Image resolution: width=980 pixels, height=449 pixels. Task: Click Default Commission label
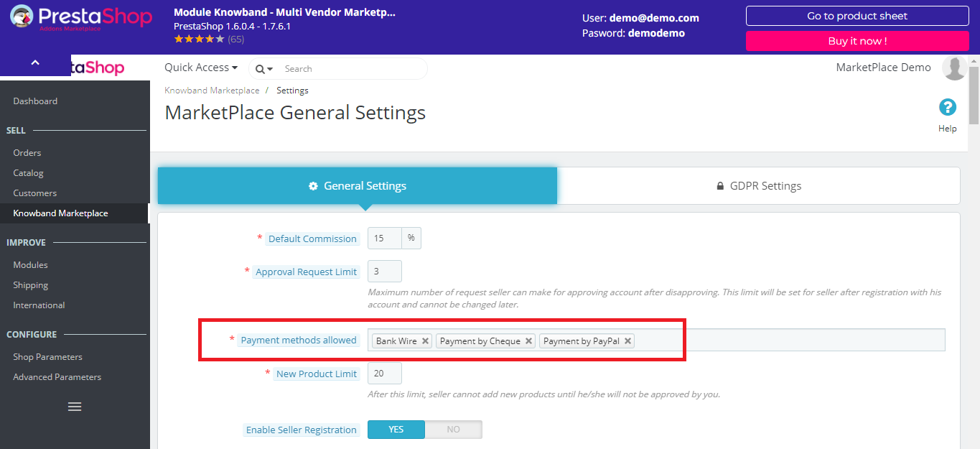point(312,239)
